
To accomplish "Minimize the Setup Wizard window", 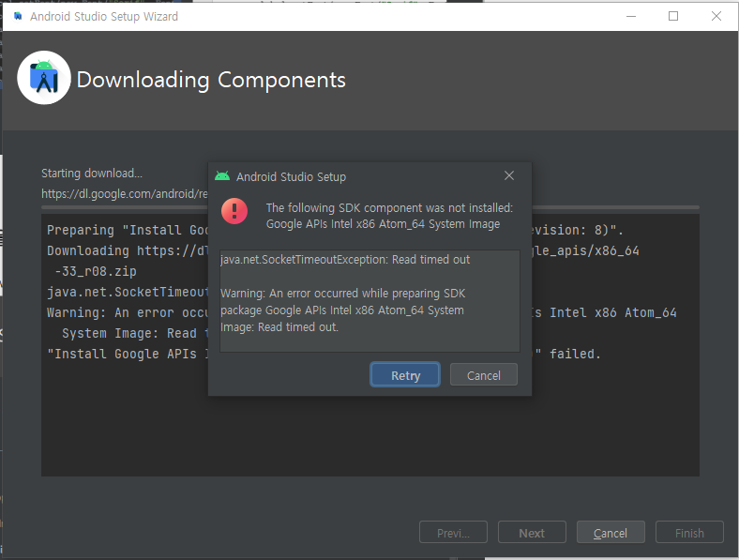I will pos(631,16).
